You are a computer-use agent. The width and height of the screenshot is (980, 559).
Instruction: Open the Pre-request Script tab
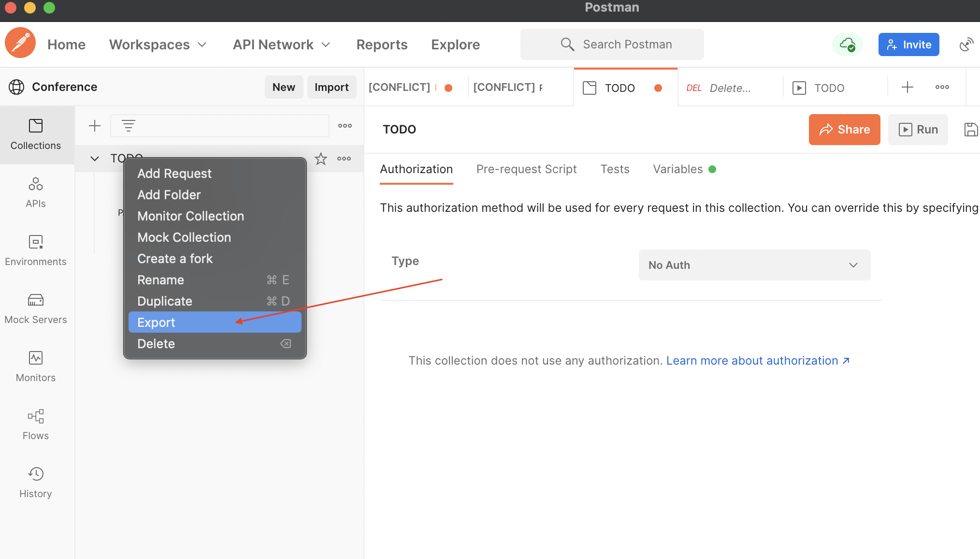pos(526,169)
